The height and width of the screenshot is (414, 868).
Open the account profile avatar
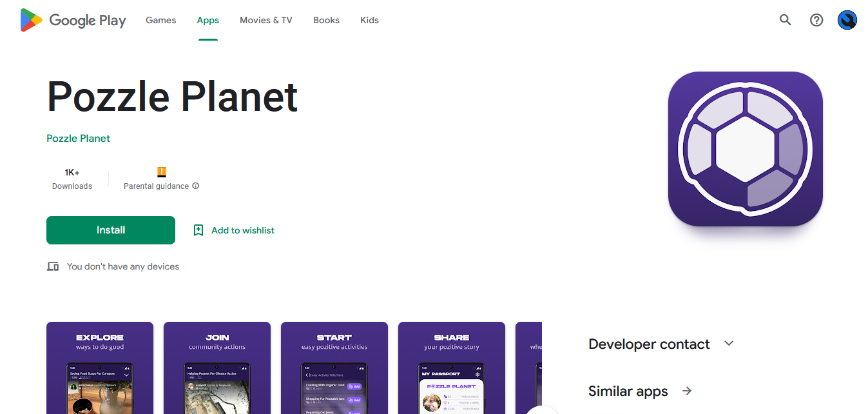click(x=847, y=20)
